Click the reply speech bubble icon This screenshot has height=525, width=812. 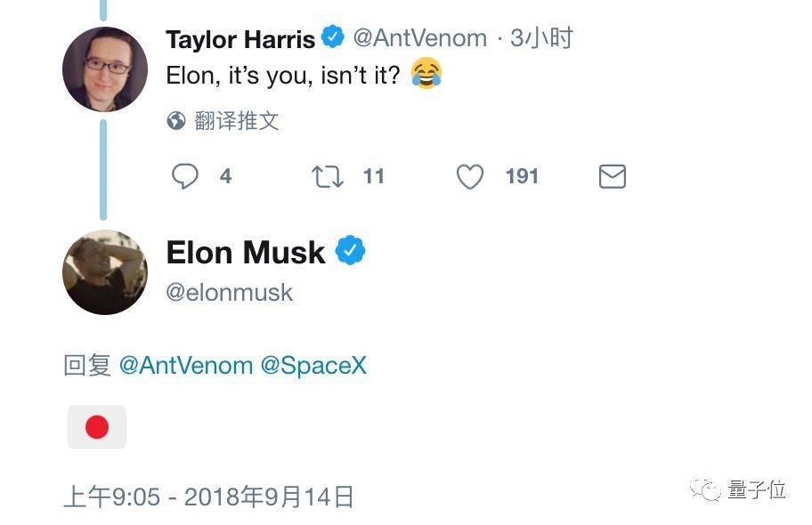(185, 176)
